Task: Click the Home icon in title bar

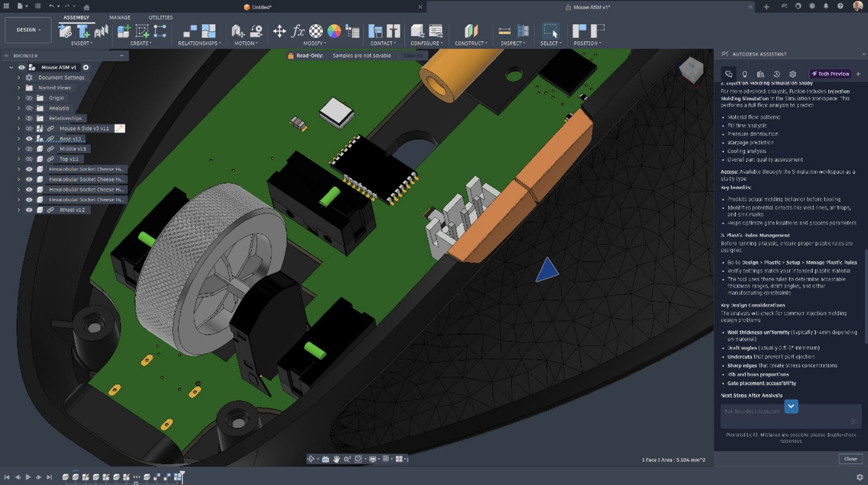Action: 86,7
